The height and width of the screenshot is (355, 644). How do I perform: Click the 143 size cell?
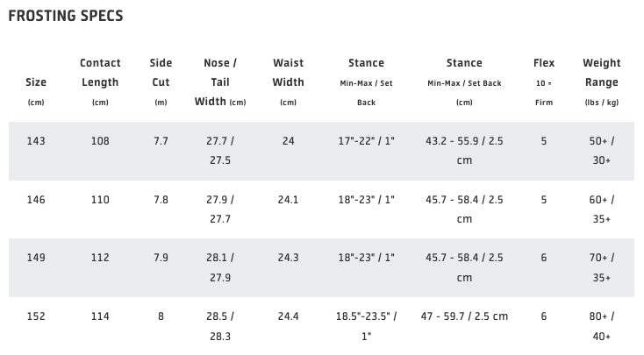pos(36,141)
